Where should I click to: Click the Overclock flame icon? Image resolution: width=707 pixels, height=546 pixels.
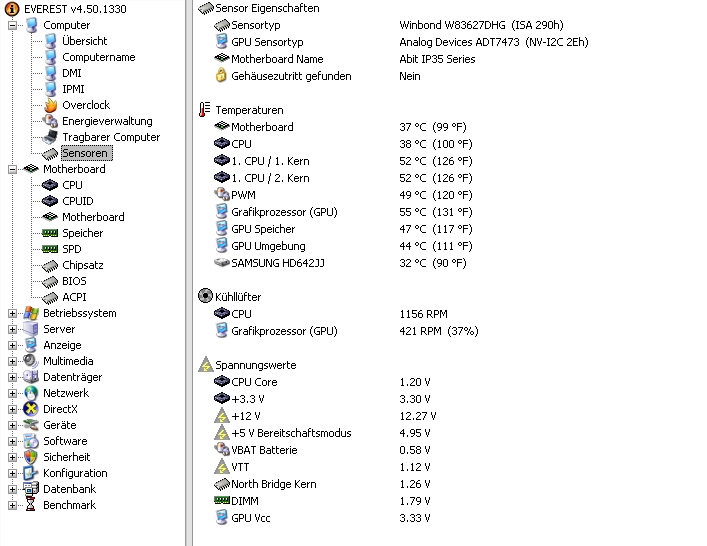tap(50, 105)
